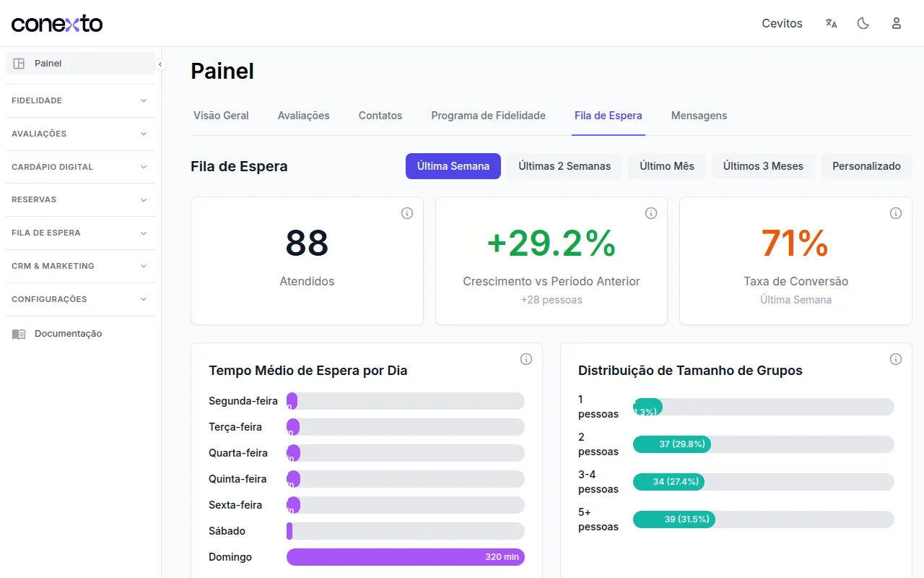Select the Últimas 2 Semanas period
This screenshot has height=578, width=924.
(x=565, y=166)
